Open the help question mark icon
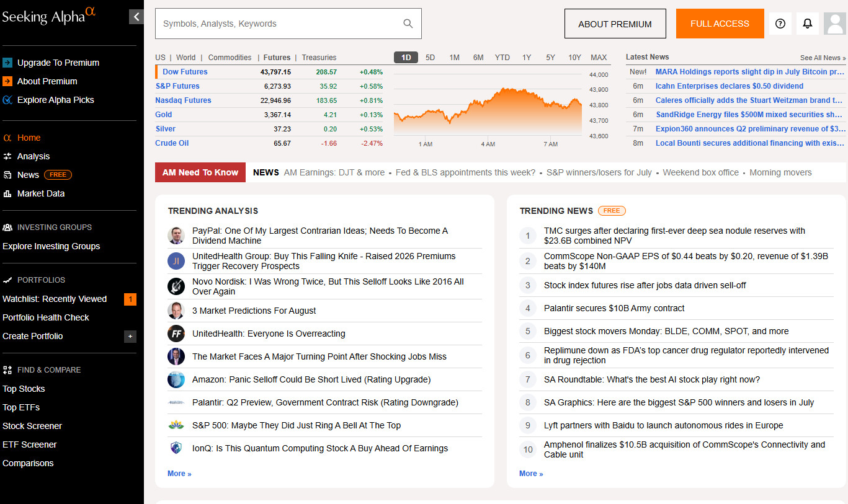Viewport: 848px width, 504px height. [x=780, y=24]
